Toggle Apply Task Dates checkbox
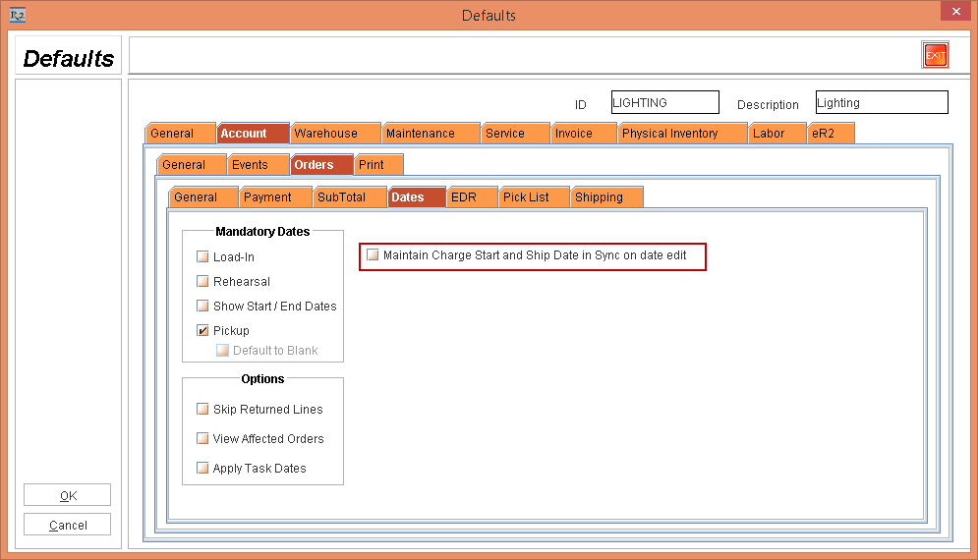Screen dimensions: 978x560 pyautogui.click(x=203, y=469)
